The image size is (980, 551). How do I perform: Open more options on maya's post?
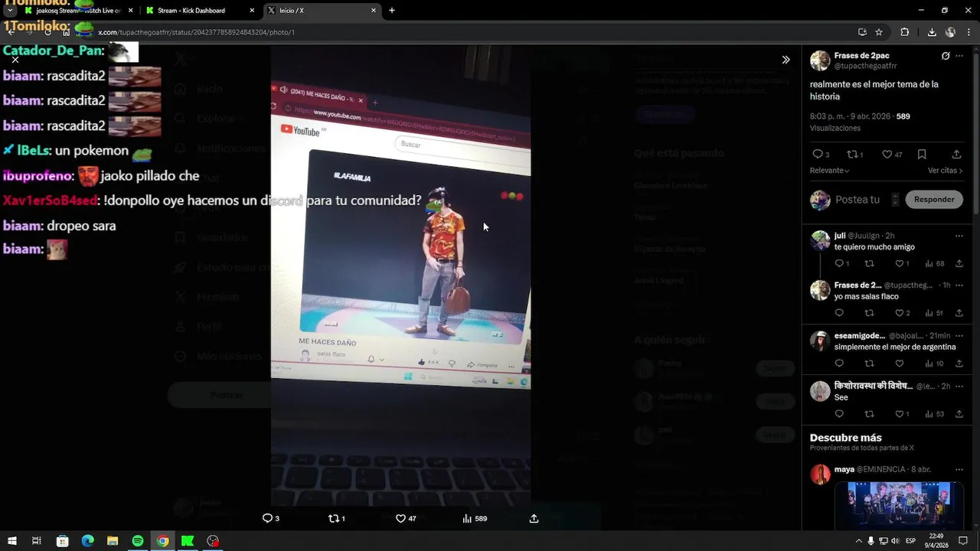pos(959,469)
